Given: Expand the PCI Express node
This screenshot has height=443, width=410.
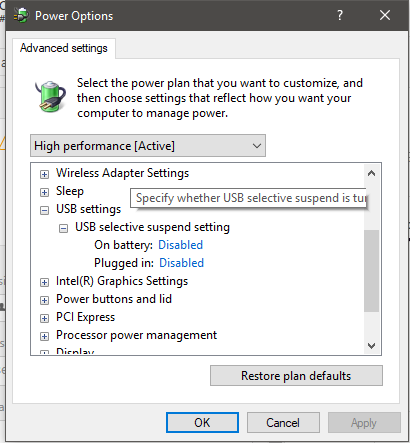Looking at the screenshot, I should coord(44,318).
